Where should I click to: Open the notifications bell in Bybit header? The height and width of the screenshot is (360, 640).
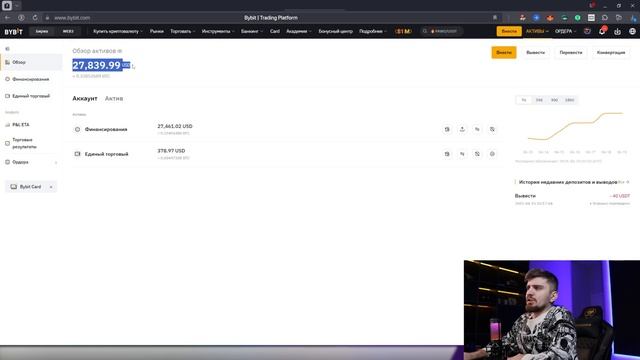[x=602, y=31]
